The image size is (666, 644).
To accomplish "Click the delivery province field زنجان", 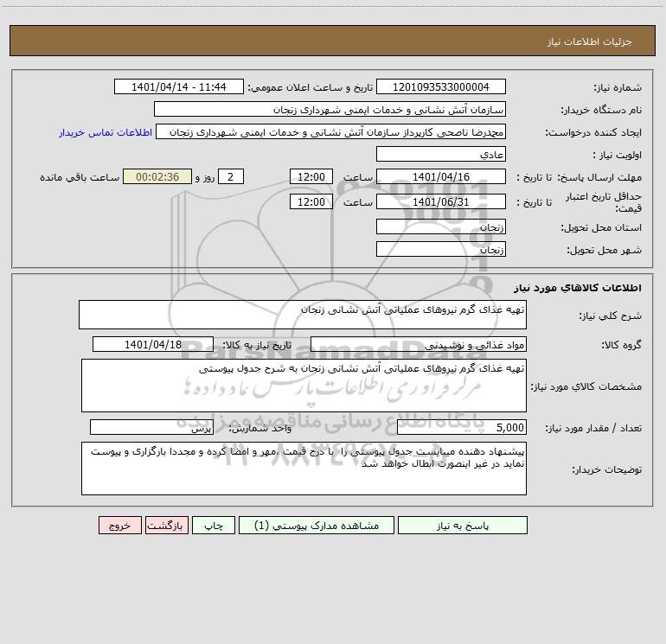I will (441, 226).
